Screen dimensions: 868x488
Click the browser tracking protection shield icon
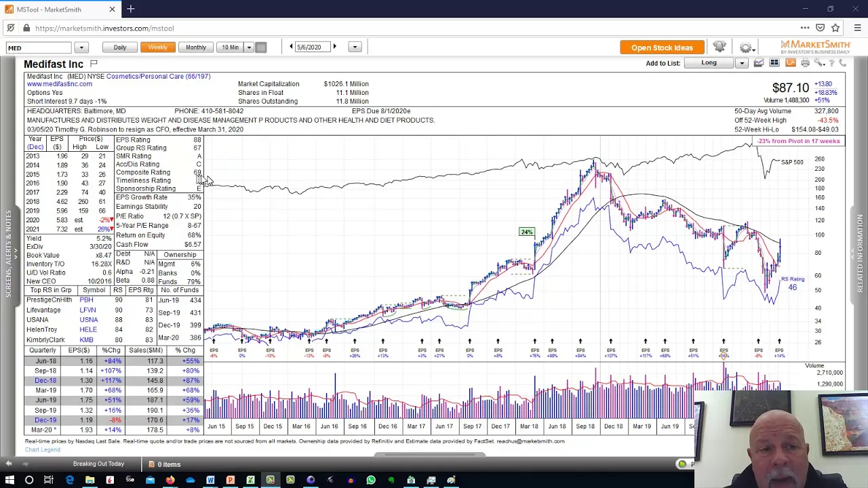coord(11,28)
